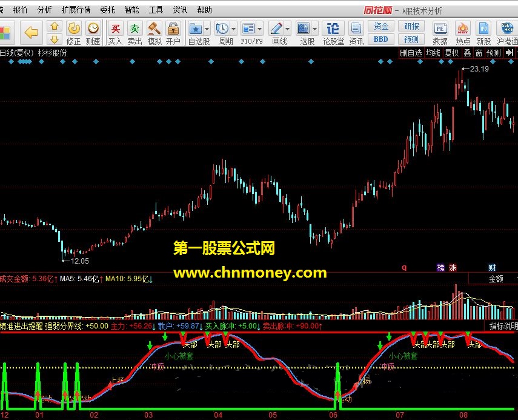This screenshot has height=420, width=518.
Task: Click the 日线(复权) 杉杉股份 chart title
Action: [x=33, y=53]
